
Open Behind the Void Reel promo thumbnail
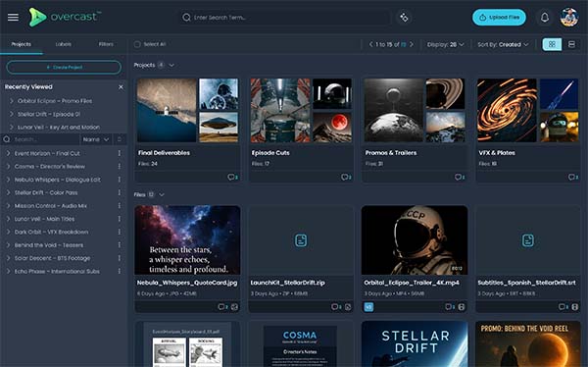528,343
